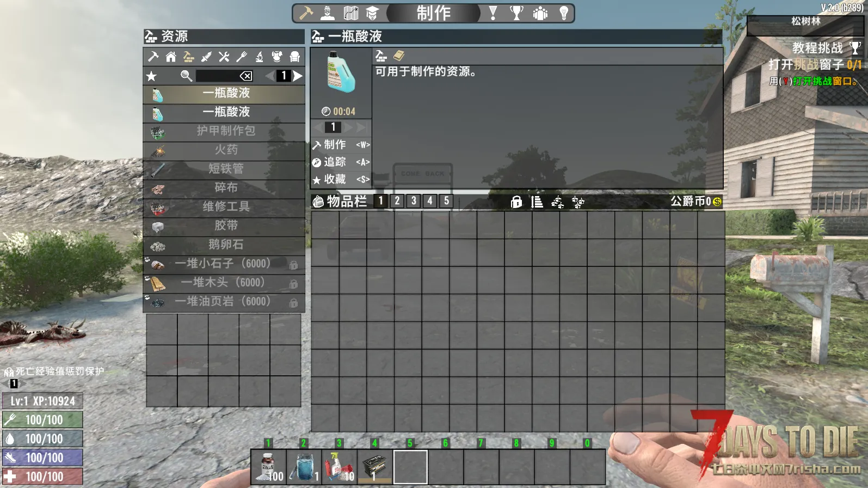
Task: Sort the inventory with sort icon
Action: tap(537, 202)
